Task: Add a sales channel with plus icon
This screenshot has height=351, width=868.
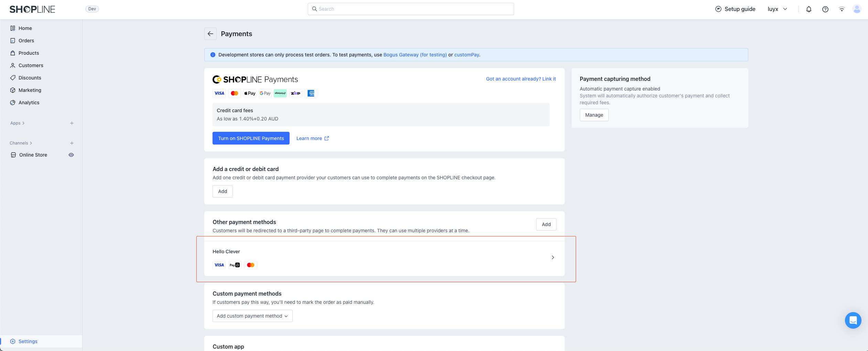Action: (72, 143)
